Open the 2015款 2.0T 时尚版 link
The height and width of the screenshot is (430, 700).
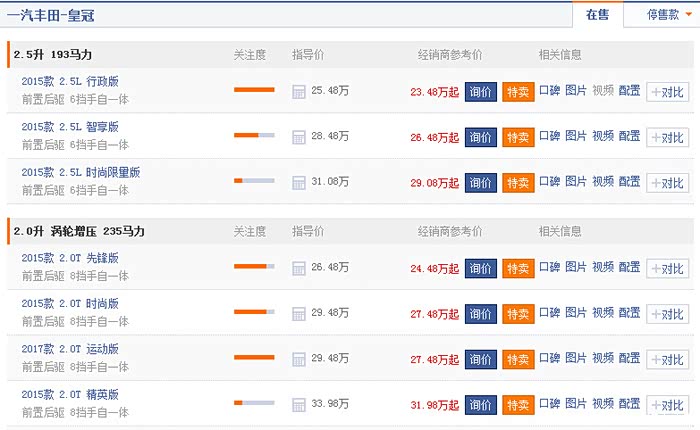[70, 304]
